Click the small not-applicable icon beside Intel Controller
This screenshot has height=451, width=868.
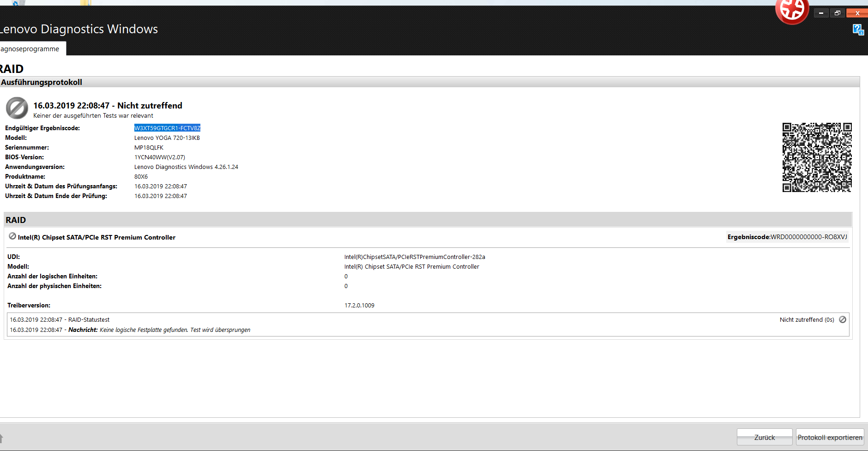click(12, 236)
